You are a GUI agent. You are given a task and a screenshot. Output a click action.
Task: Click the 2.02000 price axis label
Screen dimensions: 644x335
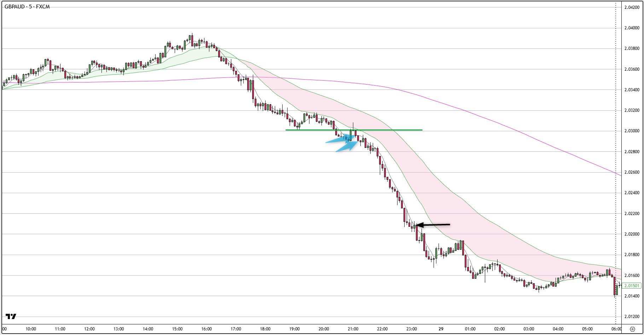point(632,234)
